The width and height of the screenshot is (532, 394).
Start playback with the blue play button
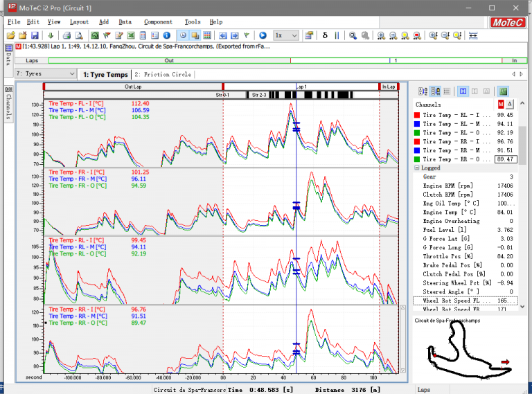[263, 35]
